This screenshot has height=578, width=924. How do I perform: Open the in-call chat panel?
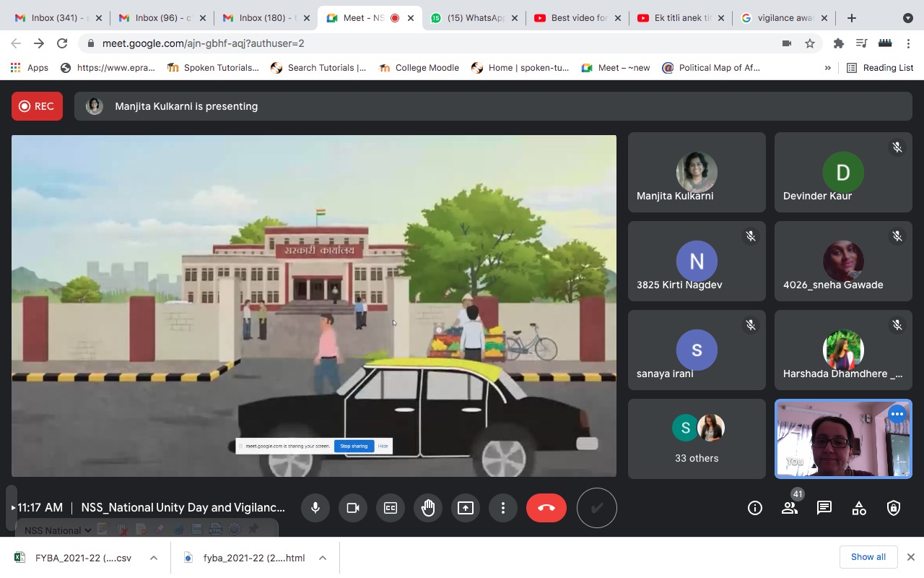(824, 508)
